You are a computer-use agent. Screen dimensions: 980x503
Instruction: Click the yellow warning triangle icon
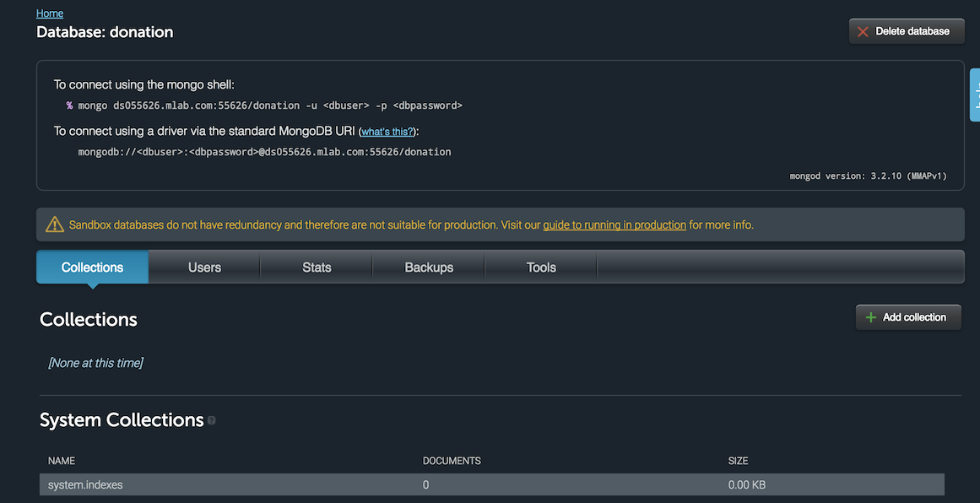click(x=55, y=224)
